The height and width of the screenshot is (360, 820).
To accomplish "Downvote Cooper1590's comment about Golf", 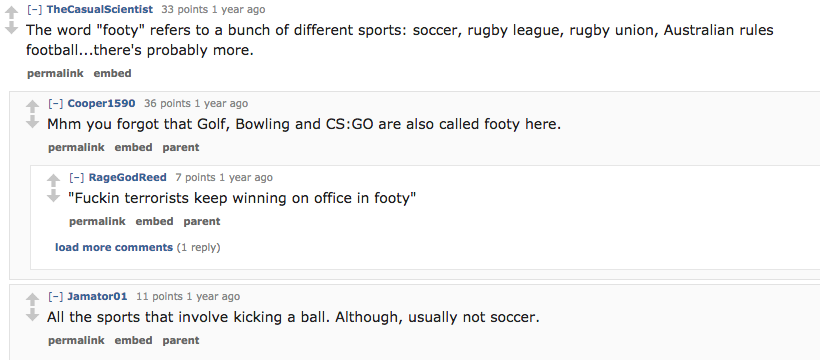I will 32,121.
